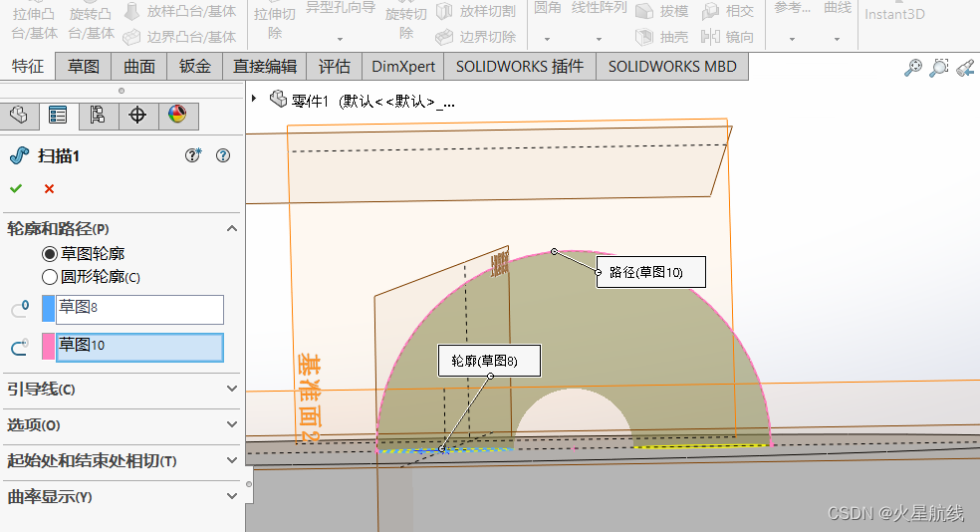Switch to the 钣金 tab

[x=194, y=67]
